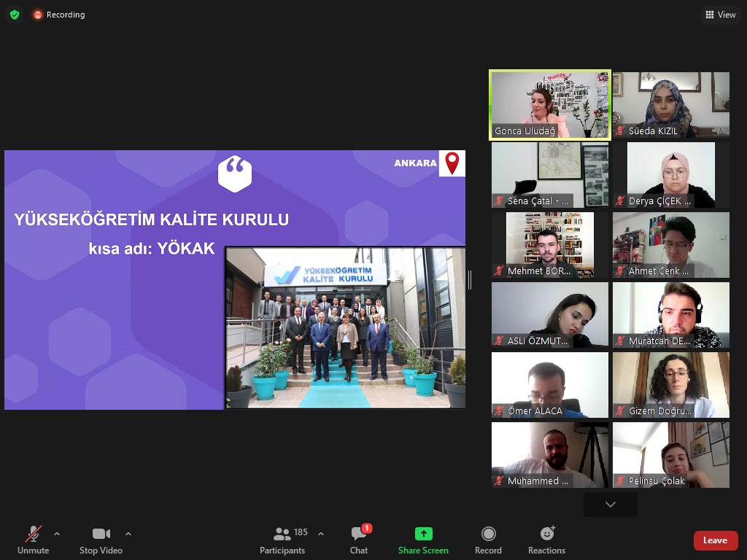Click muted mic icon on Mehmet BOR

coord(499,271)
